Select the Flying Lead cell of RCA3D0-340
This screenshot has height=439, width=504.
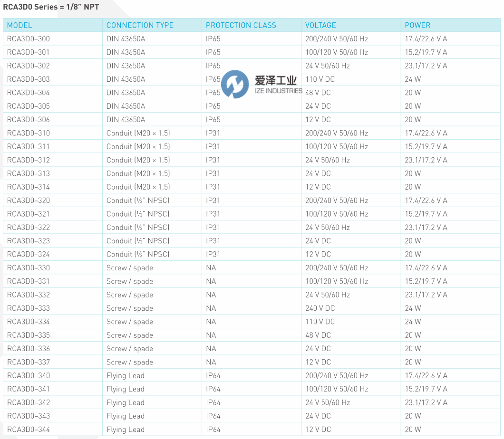[125, 375]
